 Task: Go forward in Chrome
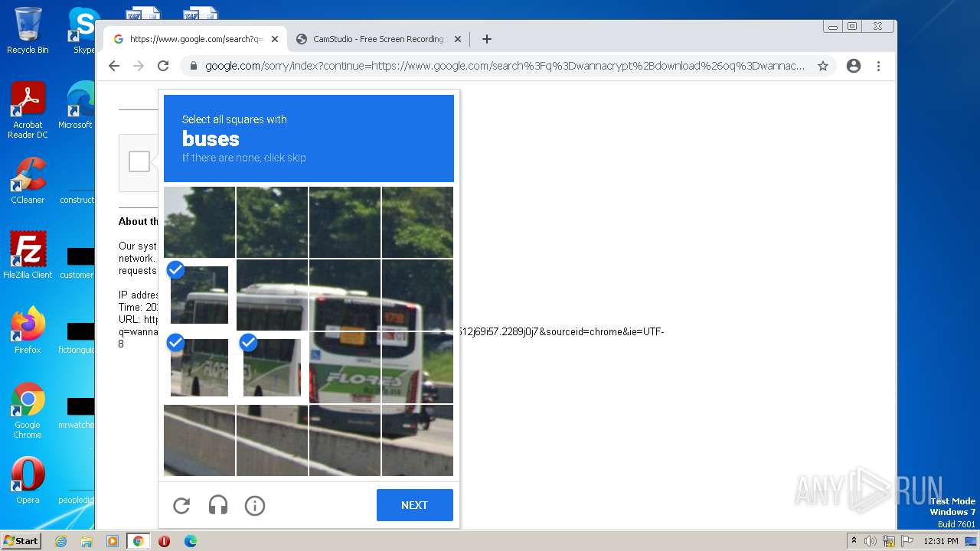point(139,66)
